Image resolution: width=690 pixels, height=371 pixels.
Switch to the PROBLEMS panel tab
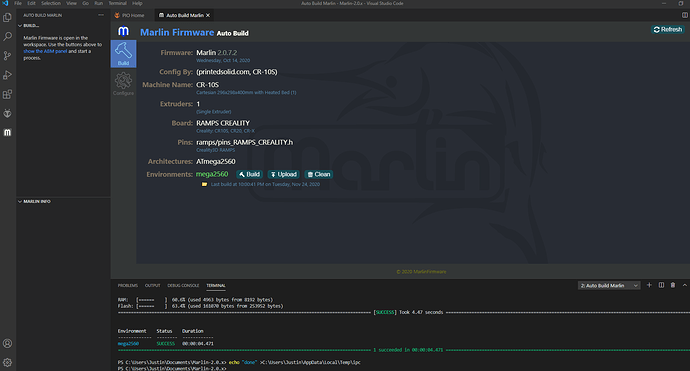(x=128, y=285)
